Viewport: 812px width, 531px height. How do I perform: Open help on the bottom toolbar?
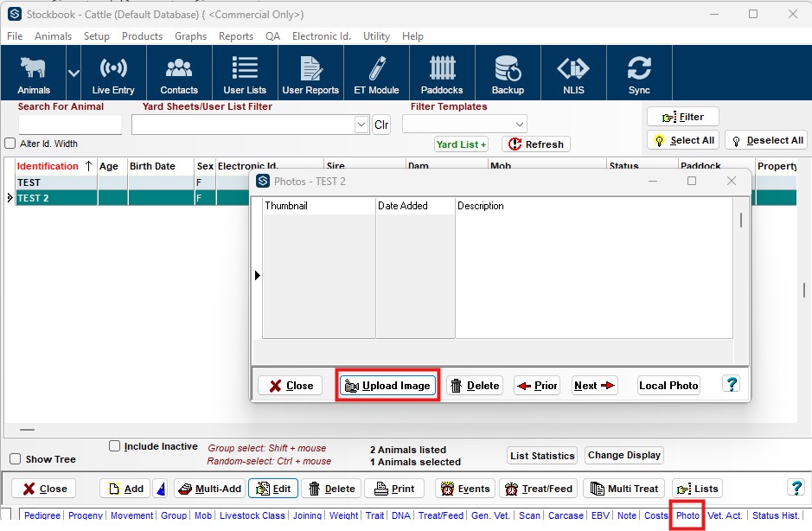[796, 488]
